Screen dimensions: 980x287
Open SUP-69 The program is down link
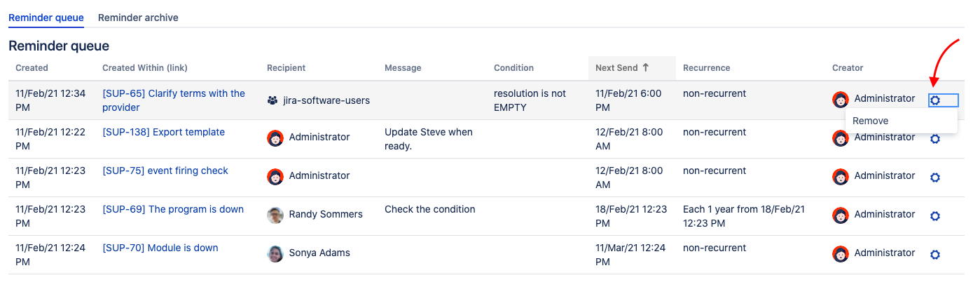(173, 209)
